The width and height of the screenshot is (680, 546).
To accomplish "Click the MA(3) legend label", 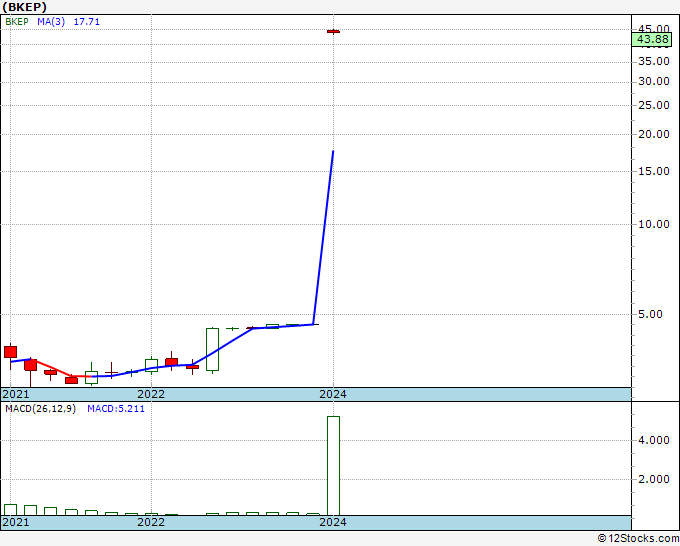I will click(51, 22).
